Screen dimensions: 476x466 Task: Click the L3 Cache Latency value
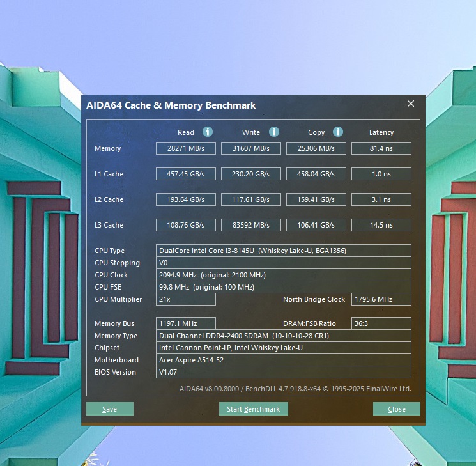point(381,225)
